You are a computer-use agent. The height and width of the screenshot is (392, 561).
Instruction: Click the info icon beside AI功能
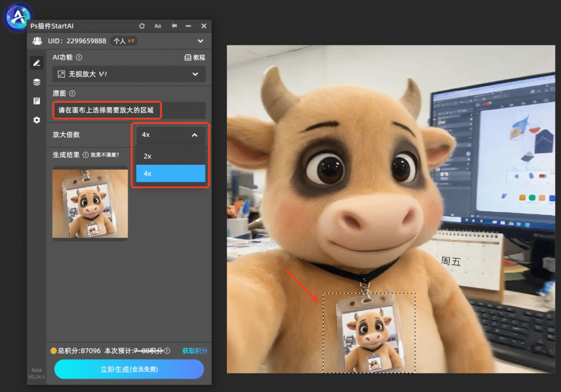(79, 57)
